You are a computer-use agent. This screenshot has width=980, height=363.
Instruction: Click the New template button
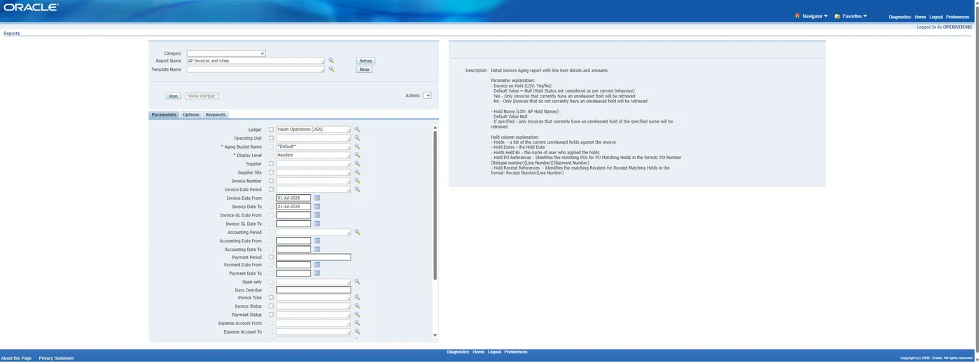tap(364, 69)
